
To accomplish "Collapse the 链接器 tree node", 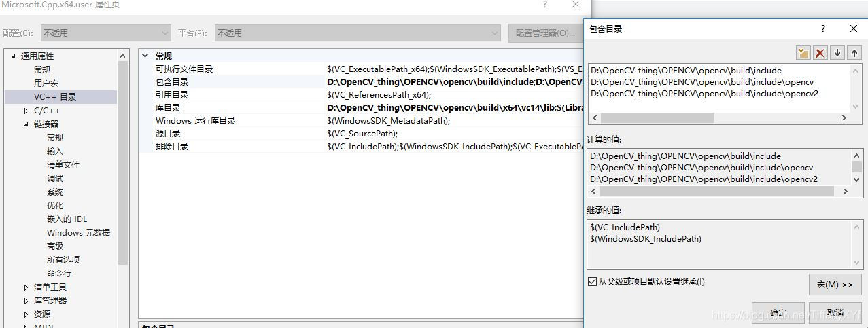I will point(26,124).
